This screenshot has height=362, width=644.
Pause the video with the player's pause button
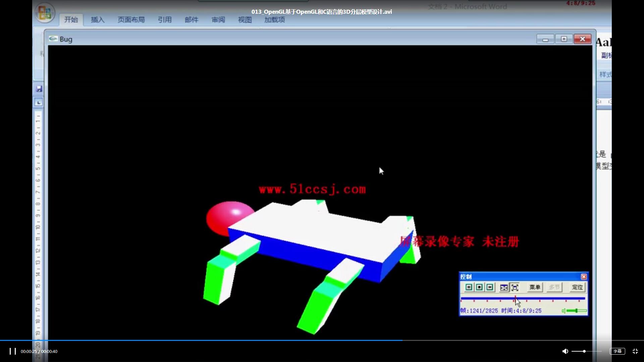coord(13,351)
